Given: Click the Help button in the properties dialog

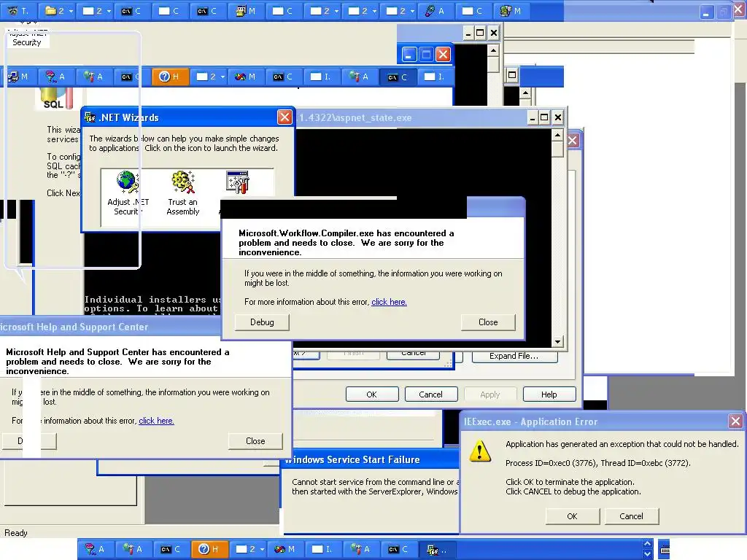Looking at the screenshot, I should (x=549, y=394).
